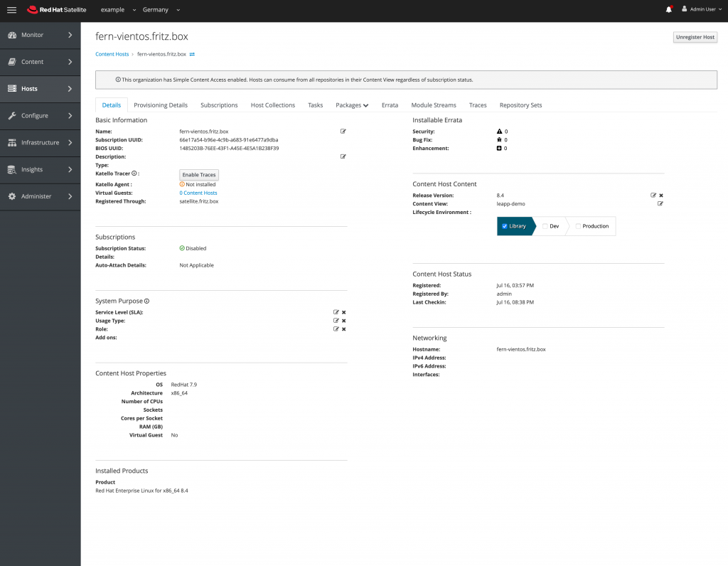The image size is (728, 566).
Task: Expand the Infrastructure sidebar menu
Action: tap(70, 142)
